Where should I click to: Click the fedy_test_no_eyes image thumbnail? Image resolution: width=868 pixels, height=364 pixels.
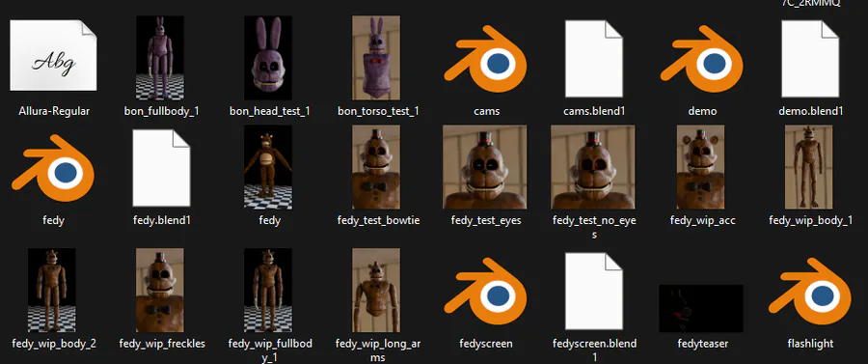point(593,167)
